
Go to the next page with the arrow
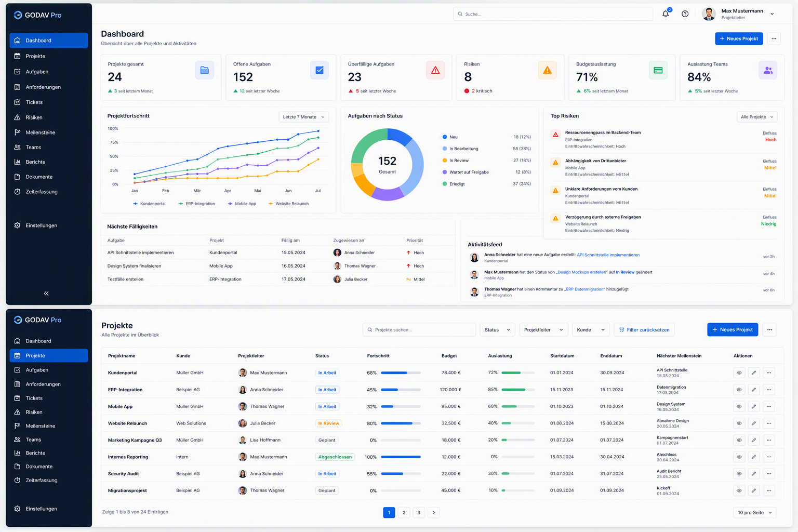pos(434,513)
